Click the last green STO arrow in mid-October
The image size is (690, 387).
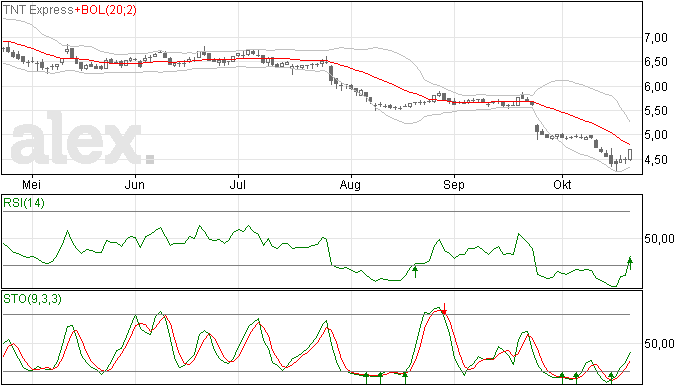611,378
